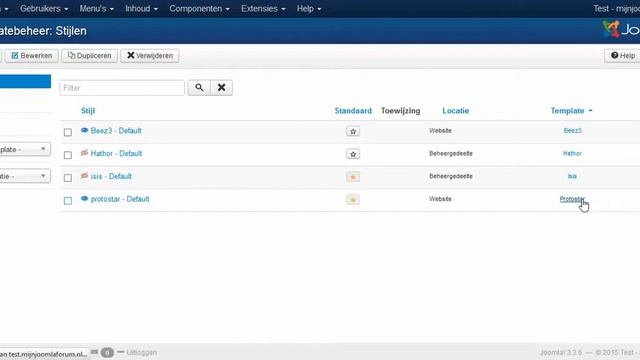640x360 pixels.
Task: Click the message counter badge in the footer
Action: point(107,352)
